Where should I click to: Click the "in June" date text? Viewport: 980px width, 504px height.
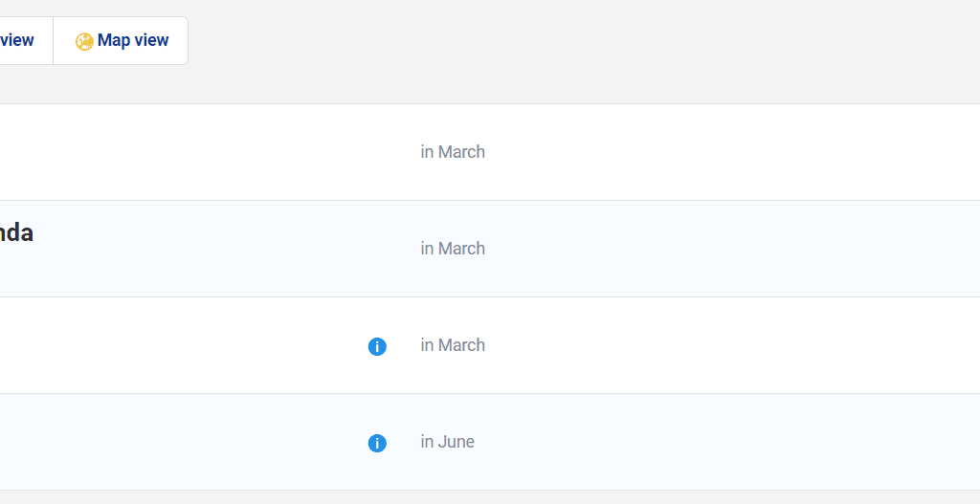447,442
